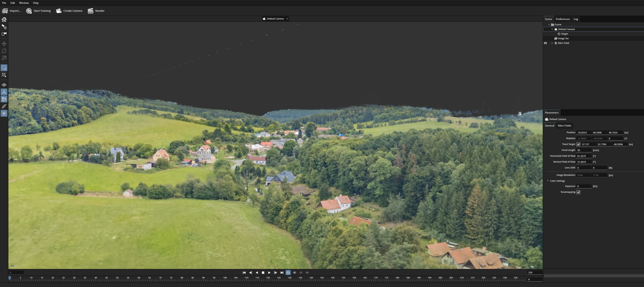Viewport: 644px width, 287px height.
Task: Select the Scale tool in the sidebar
Action: (4, 58)
